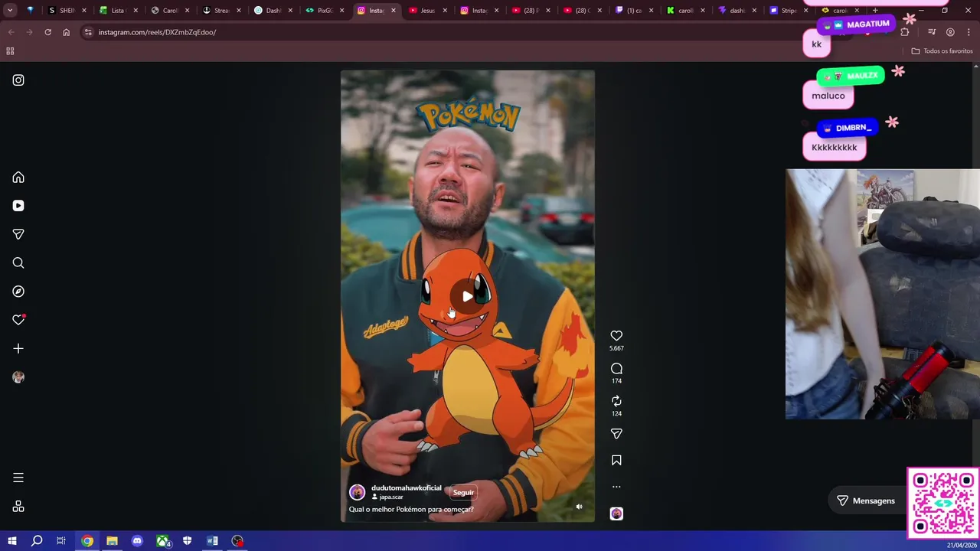The image size is (980, 551).
Task: Open Search in the Instagram sidebar
Action: point(18,263)
